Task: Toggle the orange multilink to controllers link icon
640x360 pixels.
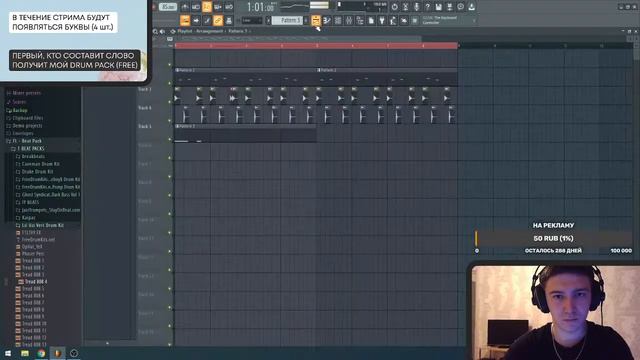Action: click(218, 20)
